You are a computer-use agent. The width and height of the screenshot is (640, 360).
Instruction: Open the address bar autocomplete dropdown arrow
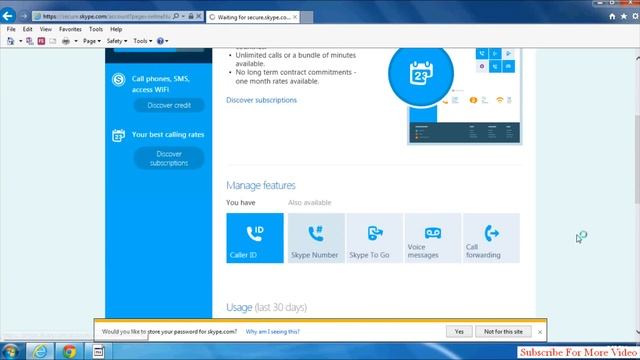point(183,16)
